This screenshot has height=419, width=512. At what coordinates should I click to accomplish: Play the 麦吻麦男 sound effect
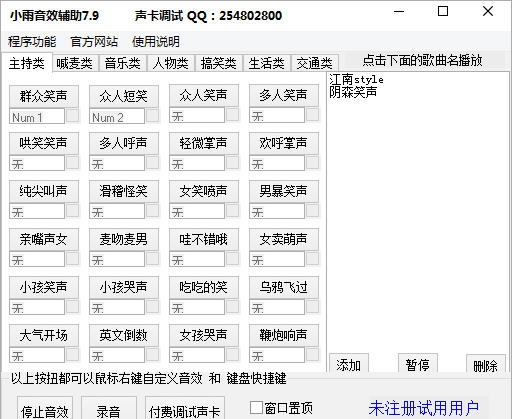click(124, 239)
